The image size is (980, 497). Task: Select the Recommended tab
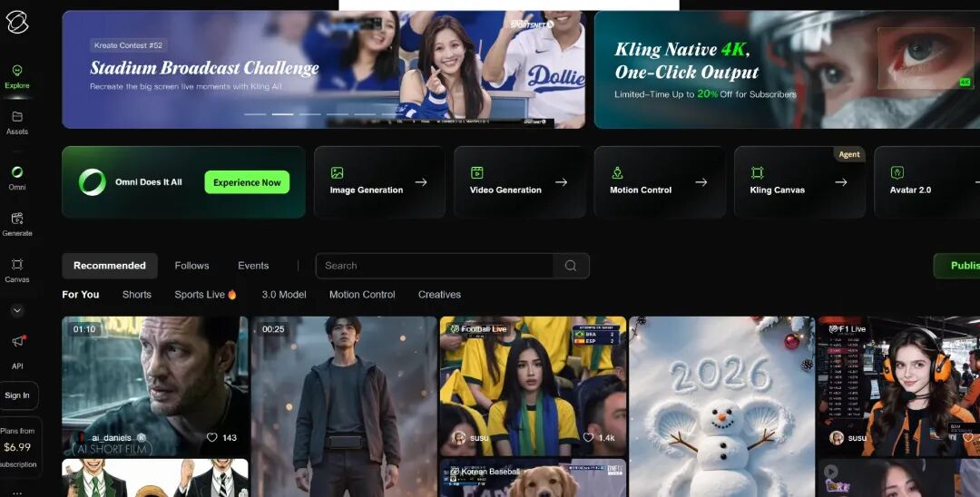pos(110,266)
